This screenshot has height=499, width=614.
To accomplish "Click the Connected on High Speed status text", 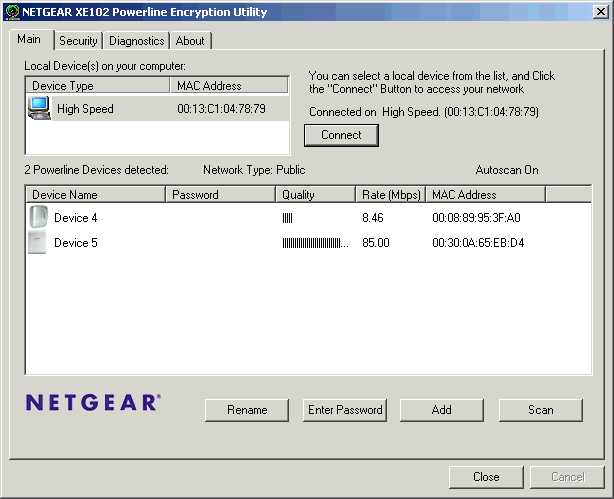I will point(424,112).
